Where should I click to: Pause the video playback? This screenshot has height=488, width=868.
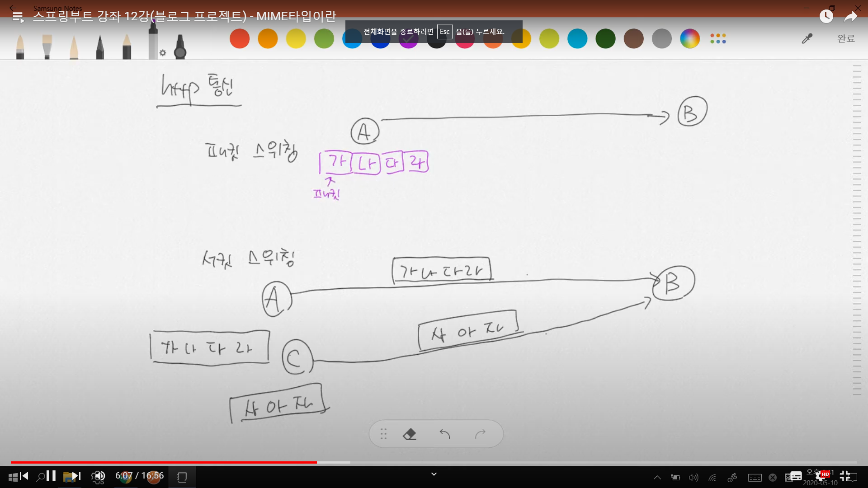(x=51, y=476)
